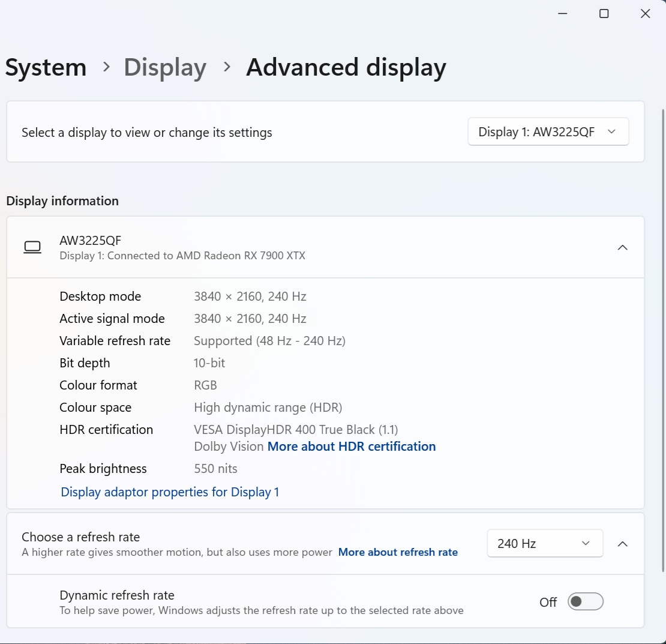
Task: Go back to Display in the breadcrumb
Action: point(165,67)
